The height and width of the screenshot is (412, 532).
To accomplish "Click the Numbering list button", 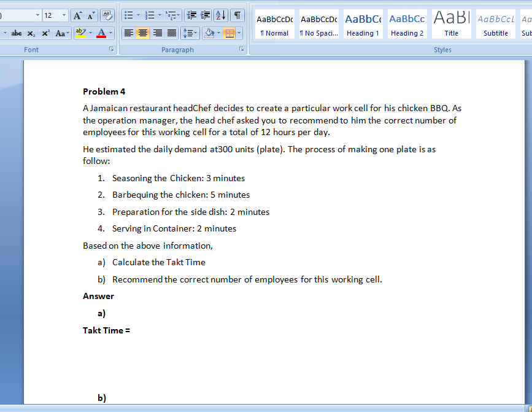I will coord(150,15).
